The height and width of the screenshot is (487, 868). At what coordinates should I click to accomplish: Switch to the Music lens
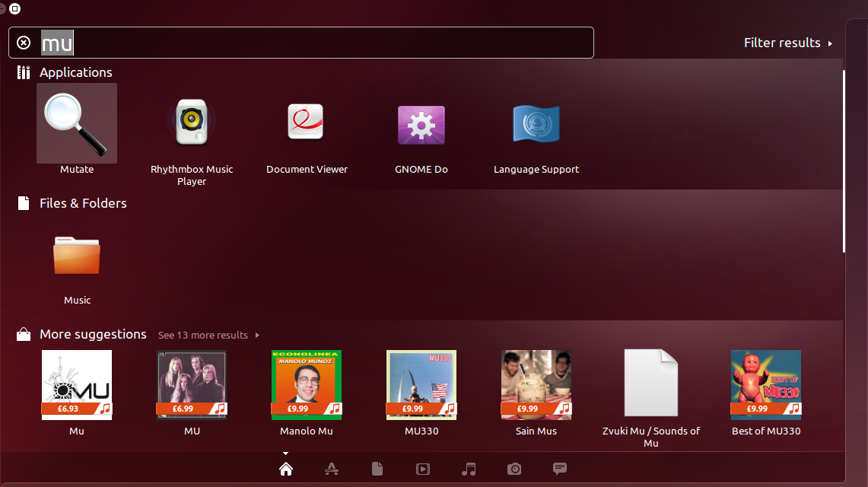point(469,469)
